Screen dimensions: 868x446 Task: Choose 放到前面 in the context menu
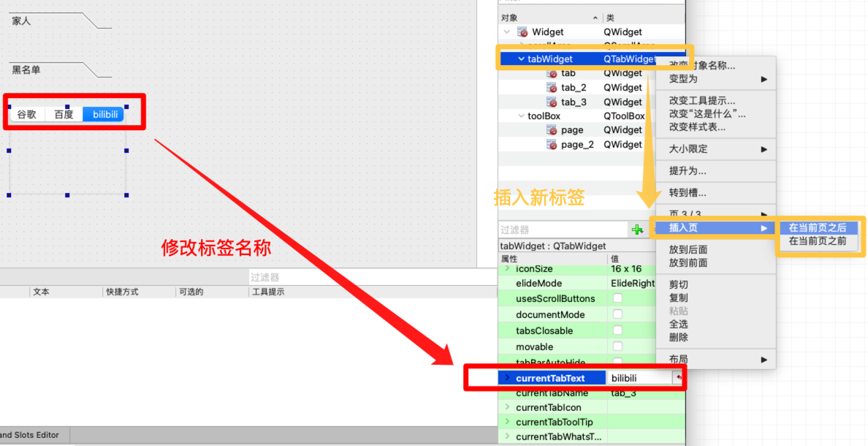point(688,262)
